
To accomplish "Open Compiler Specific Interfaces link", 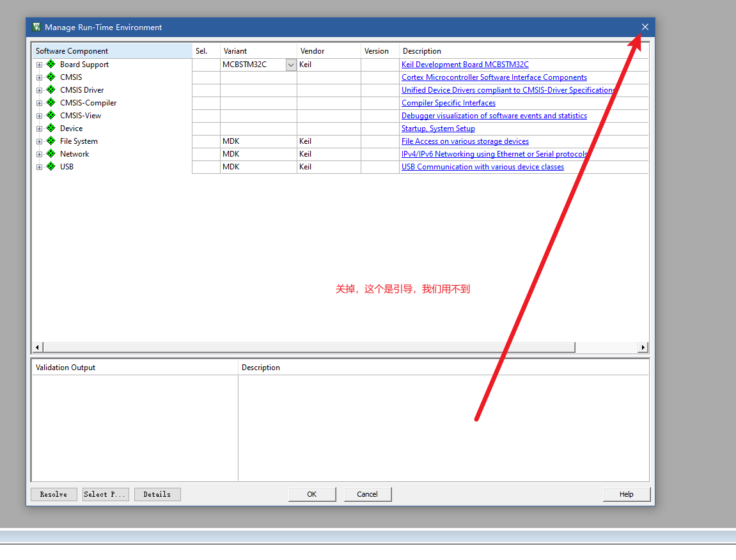I will (x=448, y=103).
